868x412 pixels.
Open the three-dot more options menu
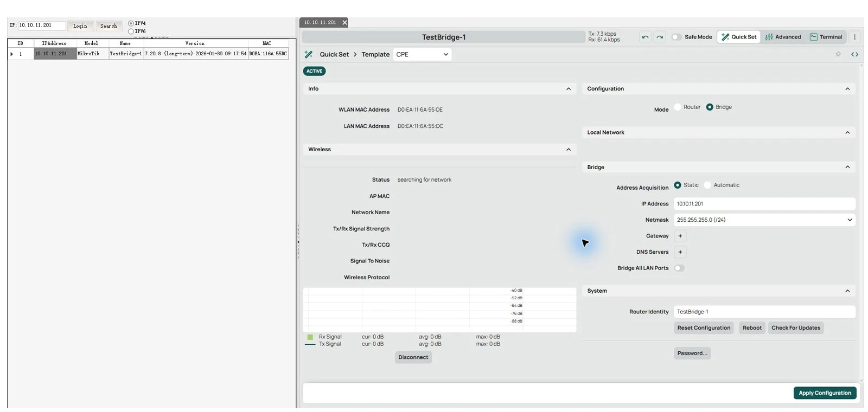[855, 37]
